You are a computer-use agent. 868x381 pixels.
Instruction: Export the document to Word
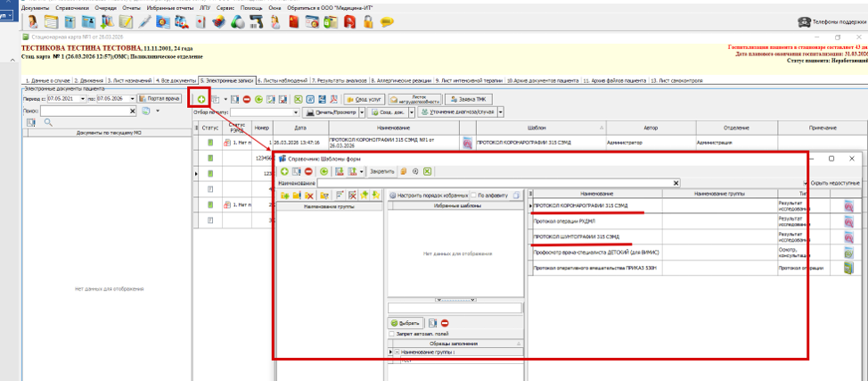(x=310, y=99)
